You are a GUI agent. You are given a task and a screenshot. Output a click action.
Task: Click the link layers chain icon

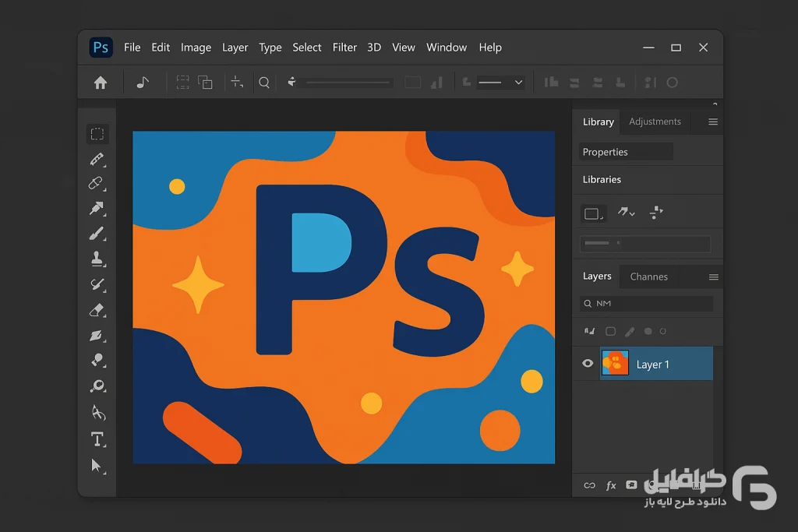tap(589, 485)
